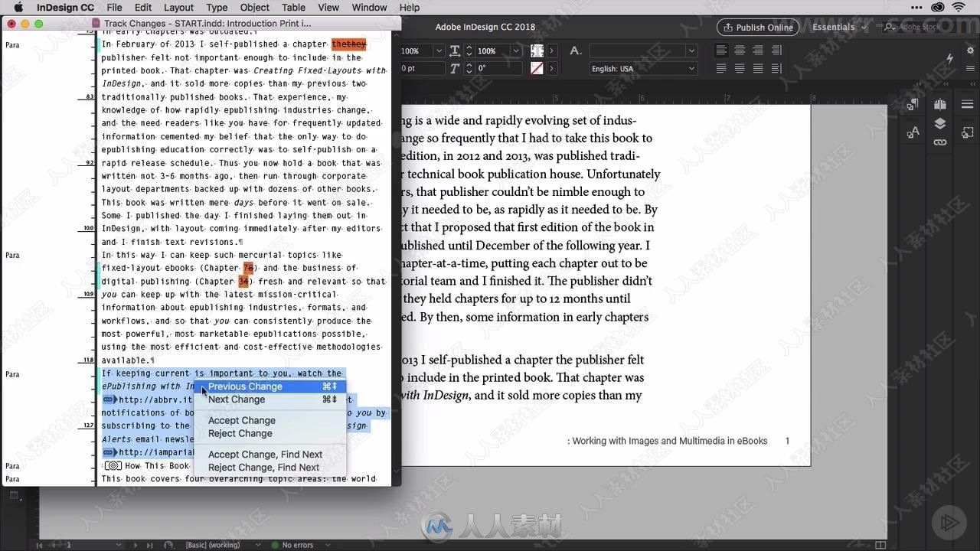The height and width of the screenshot is (551, 980).
Task: Click the text stroke none swatch
Action: coord(537,68)
